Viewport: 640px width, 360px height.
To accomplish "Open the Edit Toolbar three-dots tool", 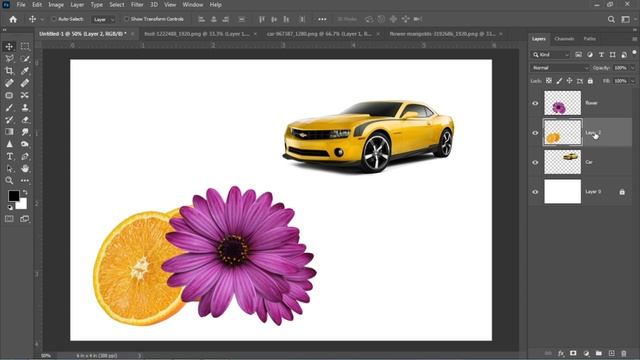I will coord(25,180).
